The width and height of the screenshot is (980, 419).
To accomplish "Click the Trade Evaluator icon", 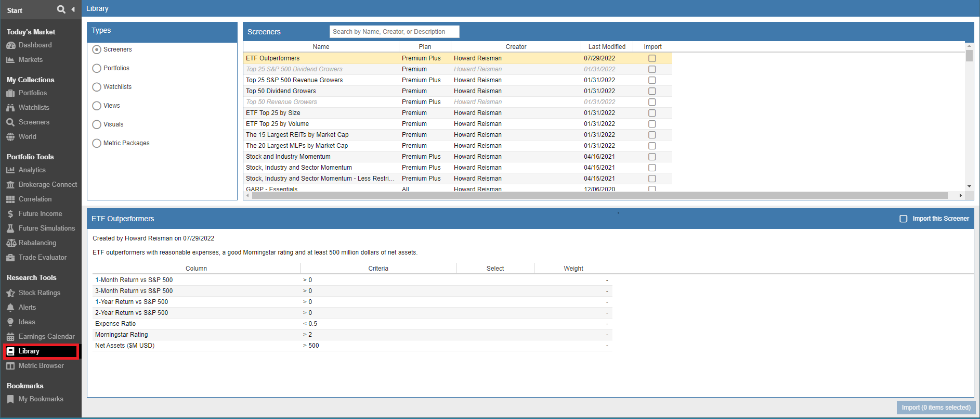I will [x=10, y=258].
